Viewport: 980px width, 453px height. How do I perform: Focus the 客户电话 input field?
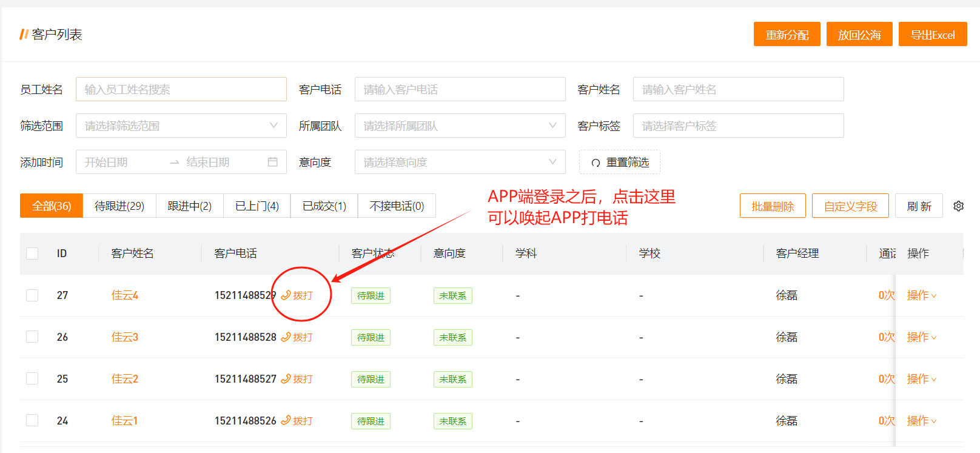(x=460, y=89)
